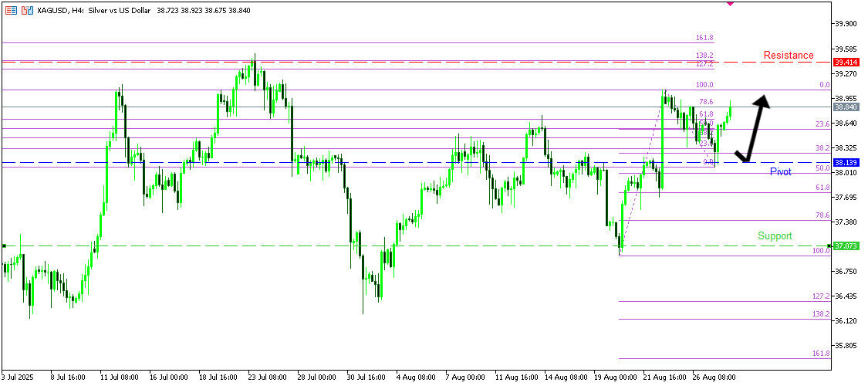The image size is (868, 386).
Task: Click the trade panel icon before XAGUSD
Action: coord(27,11)
